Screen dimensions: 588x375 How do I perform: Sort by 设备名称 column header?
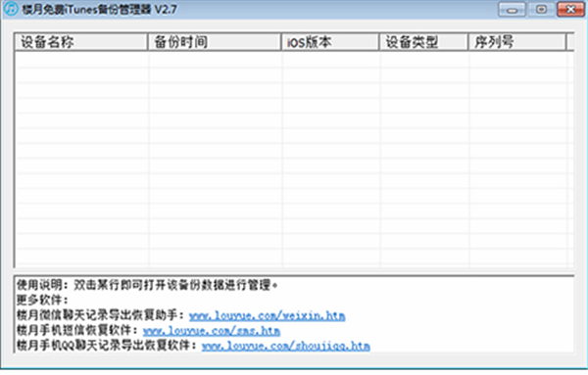coord(81,41)
